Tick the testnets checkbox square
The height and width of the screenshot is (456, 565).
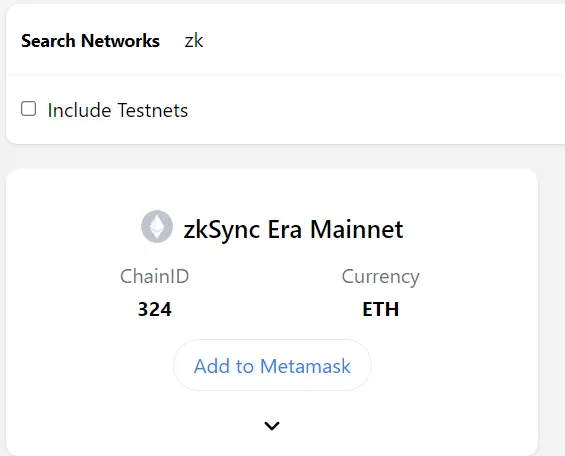[28, 109]
